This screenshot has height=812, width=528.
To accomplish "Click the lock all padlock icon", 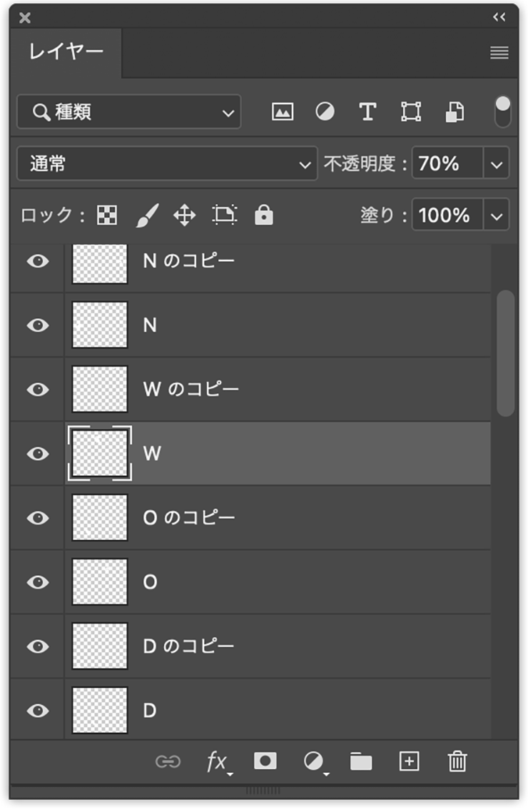I will click(264, 214).
